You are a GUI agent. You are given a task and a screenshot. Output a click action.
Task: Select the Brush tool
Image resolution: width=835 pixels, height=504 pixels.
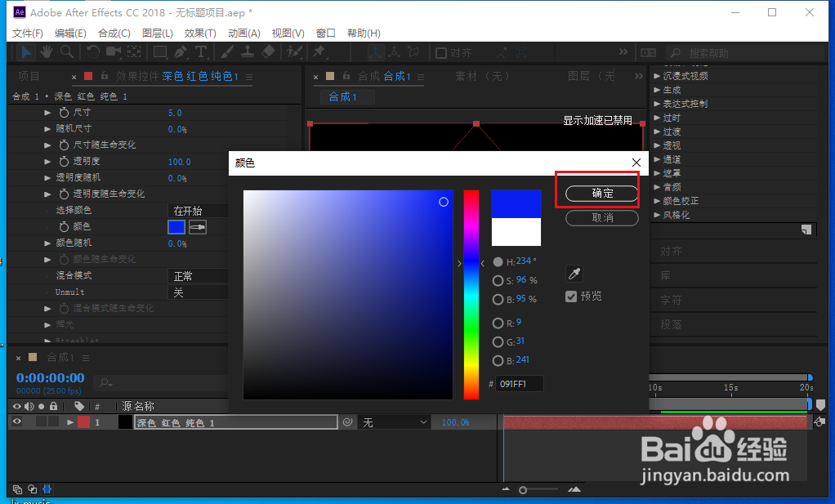(x=227, y=52)
